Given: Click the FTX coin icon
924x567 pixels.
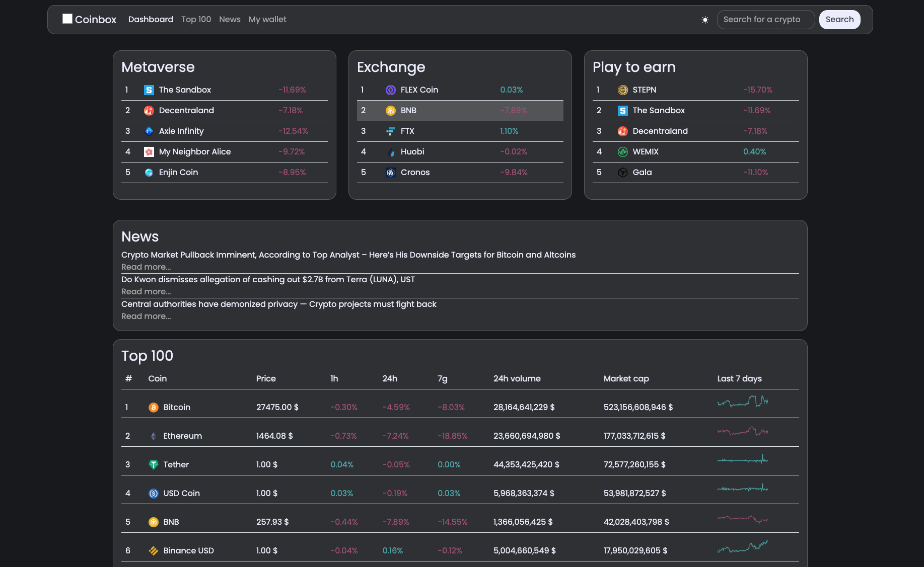Looking at the screenshot, I should point(391,131).
